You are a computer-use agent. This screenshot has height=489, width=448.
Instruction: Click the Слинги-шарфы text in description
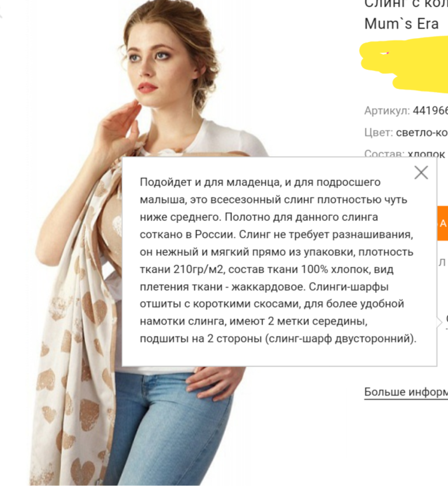pos(348,286)
